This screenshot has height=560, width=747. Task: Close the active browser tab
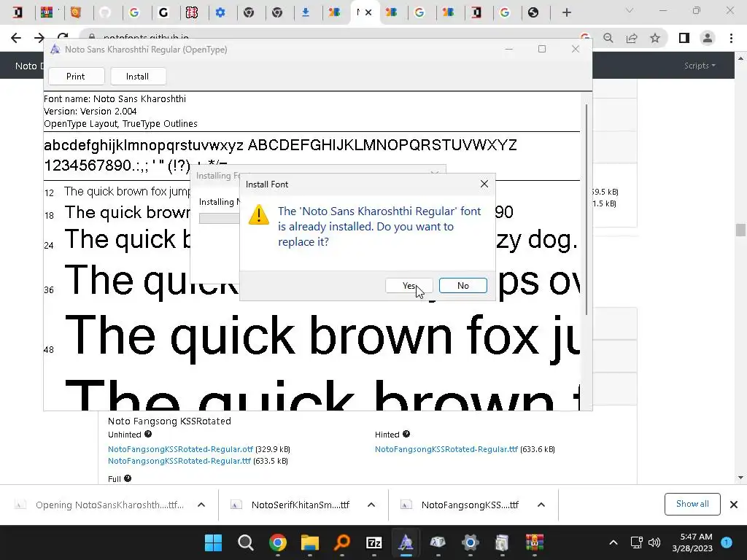tap(368, 12)
